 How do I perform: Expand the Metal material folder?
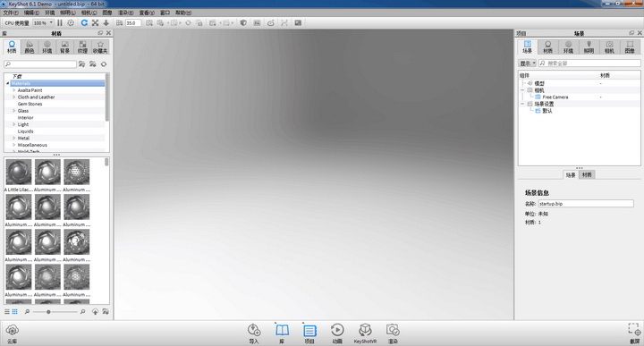point(14,139)
